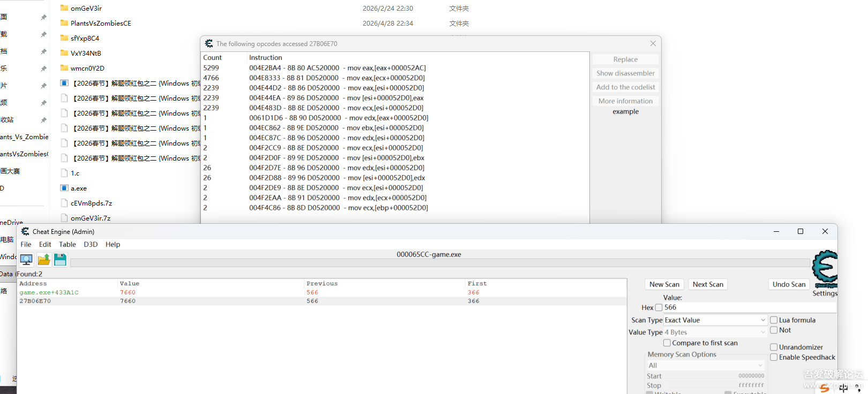Click the Chinese input mode indicator
868x394 pixels.
click(x=843, y=388)
